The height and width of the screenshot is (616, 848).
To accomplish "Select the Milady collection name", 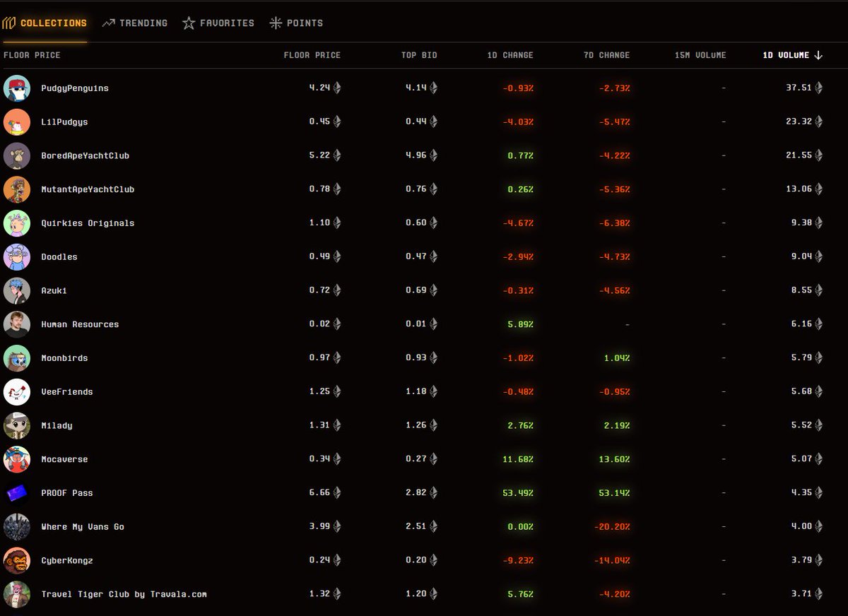I will point(57,425).
